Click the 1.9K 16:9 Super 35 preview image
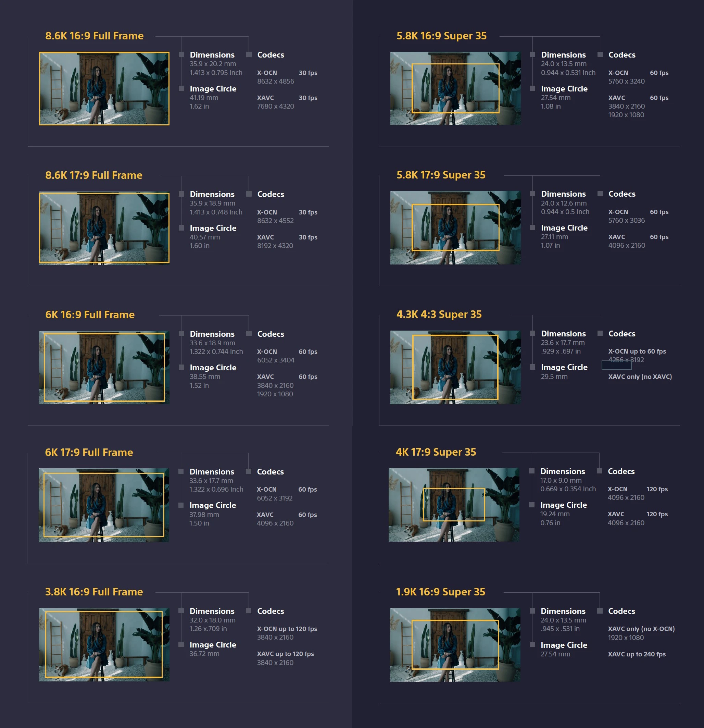The height and width of the screenshot is (728, 704). (455, 645)
